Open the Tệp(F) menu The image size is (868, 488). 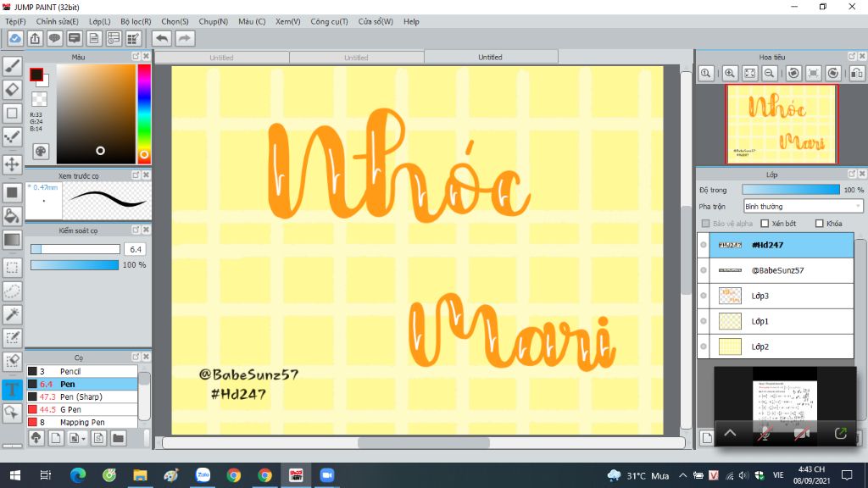coord(15,21)
